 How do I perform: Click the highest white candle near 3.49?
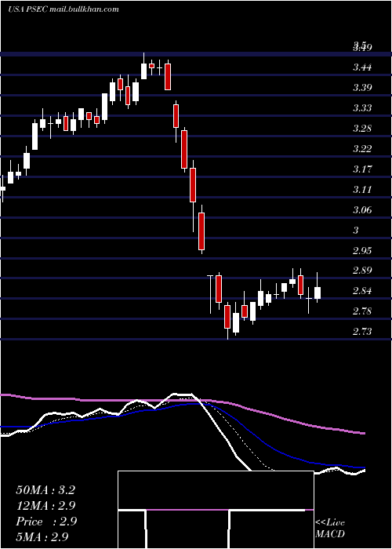[x=143, y=71]
